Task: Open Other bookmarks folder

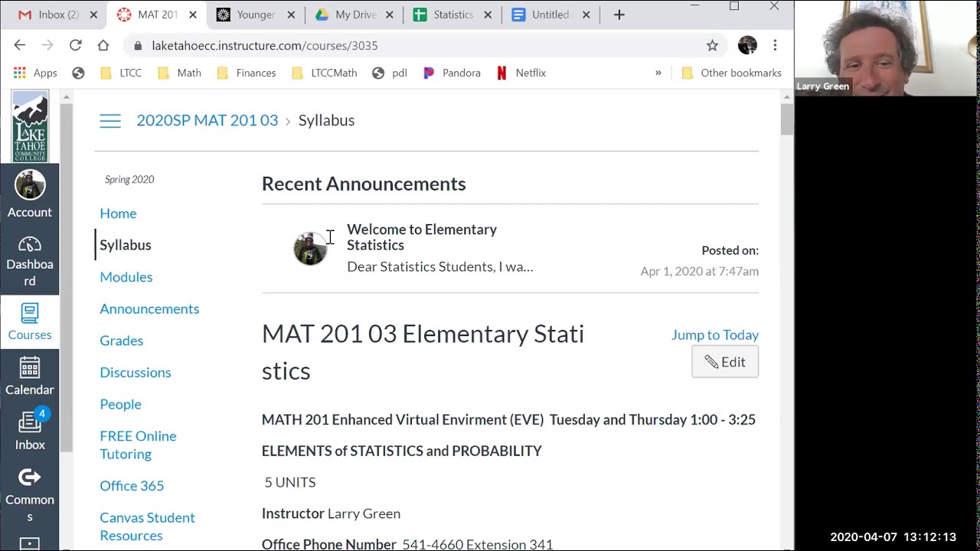Action: click(731, 73)
